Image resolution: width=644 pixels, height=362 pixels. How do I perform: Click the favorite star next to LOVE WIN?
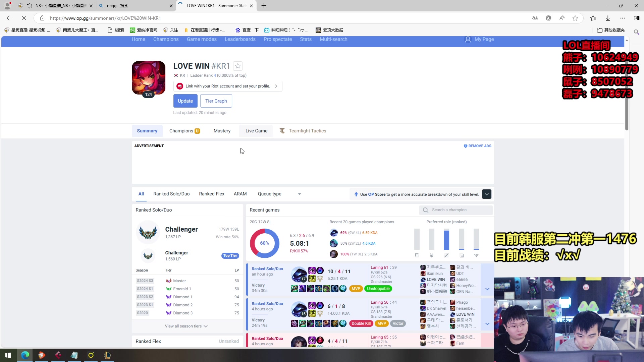click(x=238, y=66)
